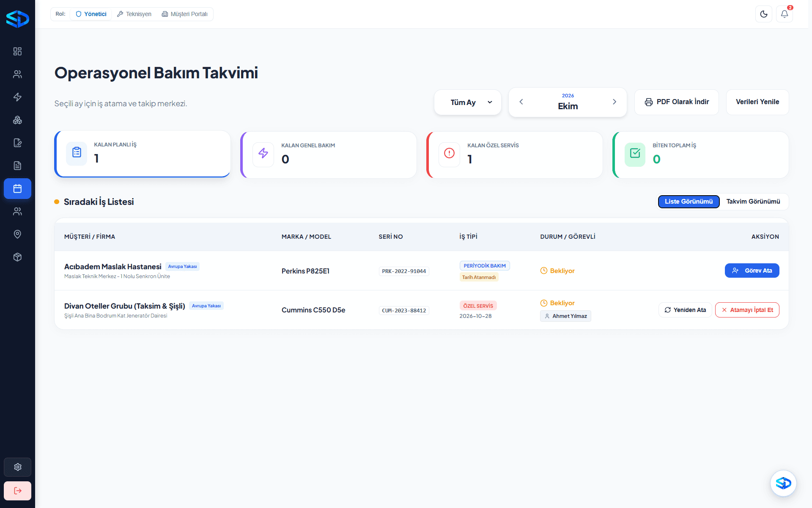Click Atamayı İptal Et button
The height and width of the screenshot is (508, 812).
[747, 310]
